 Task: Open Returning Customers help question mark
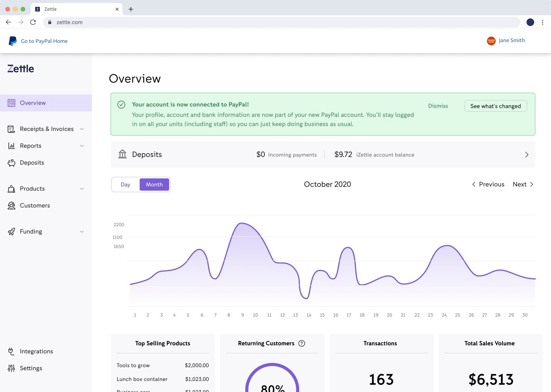302,343
